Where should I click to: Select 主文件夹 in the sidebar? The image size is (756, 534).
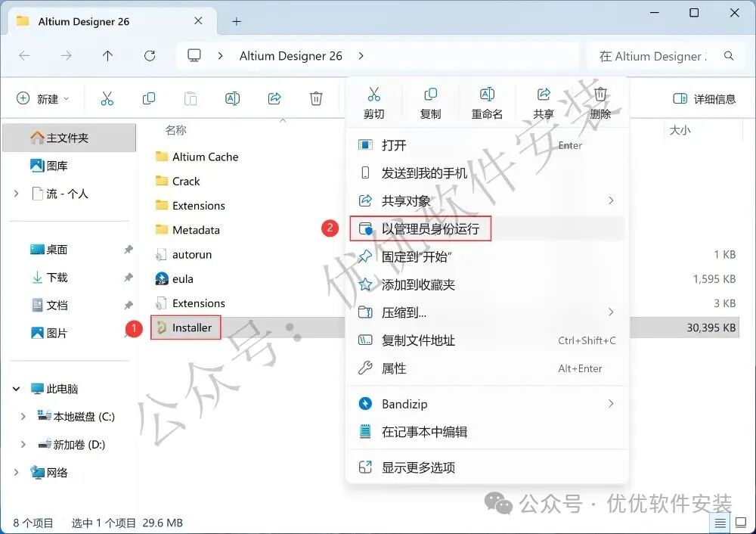click(70, 138)
